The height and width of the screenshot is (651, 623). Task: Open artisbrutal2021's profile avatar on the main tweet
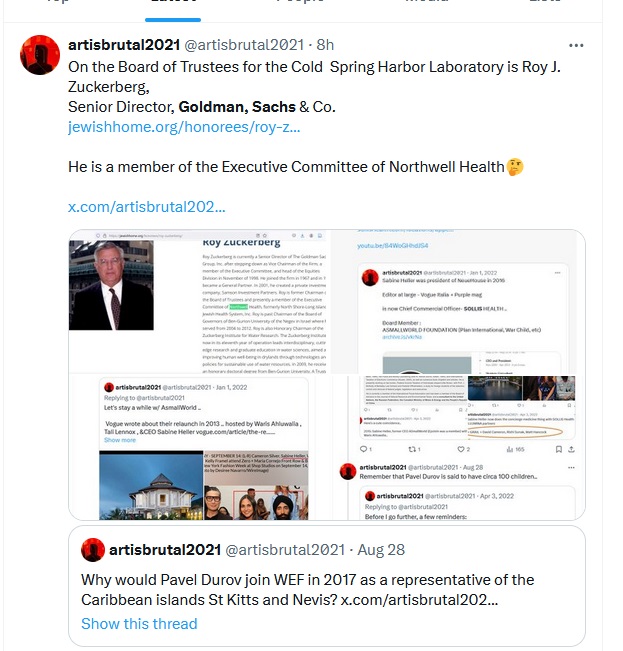[x=40, y=55]
